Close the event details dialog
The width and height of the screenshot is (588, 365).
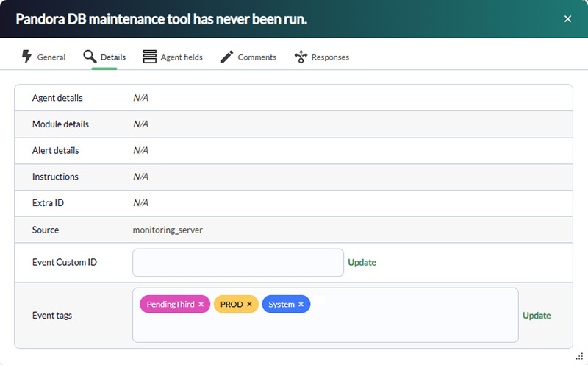click(x=567, y=19)
